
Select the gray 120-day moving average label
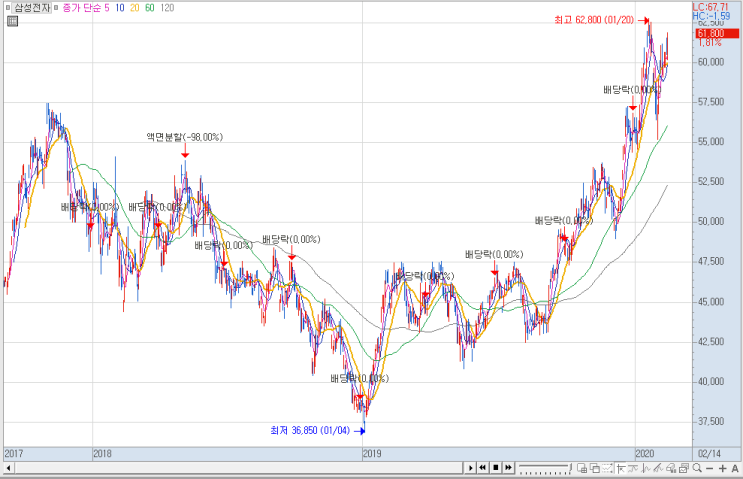point(167,8)
